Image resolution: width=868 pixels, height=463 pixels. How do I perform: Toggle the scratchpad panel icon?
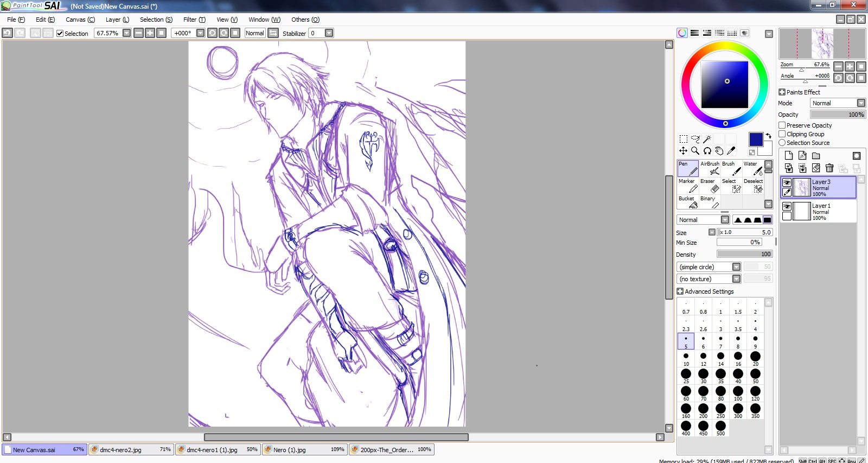745,33
